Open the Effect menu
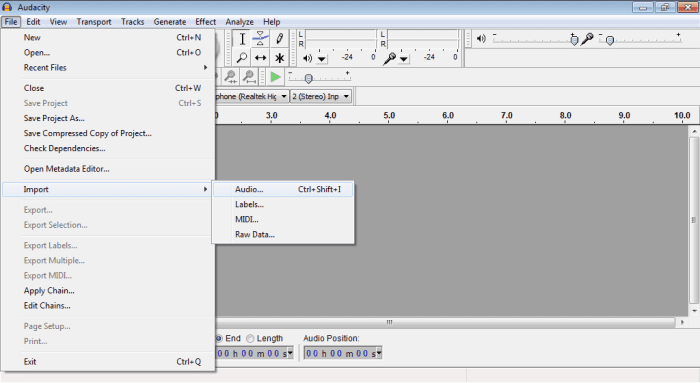Viewport: 700px width, 383px height. point(205,21)
